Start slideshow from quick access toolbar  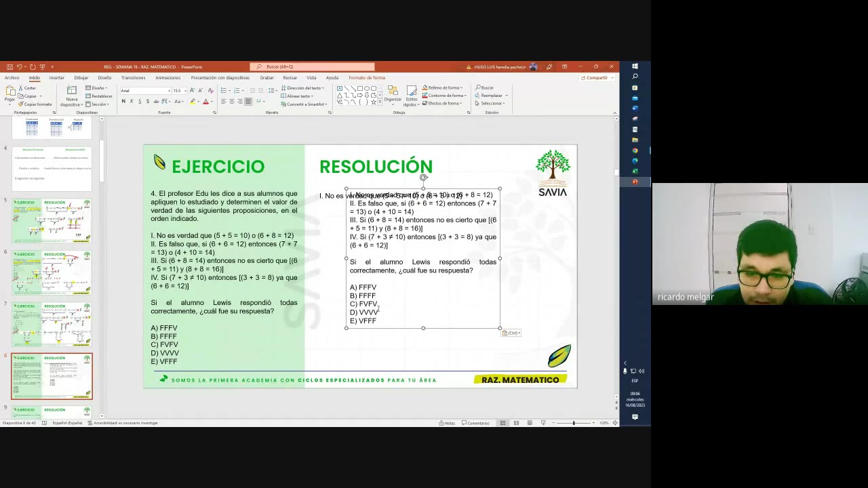[x=42, y=67]
